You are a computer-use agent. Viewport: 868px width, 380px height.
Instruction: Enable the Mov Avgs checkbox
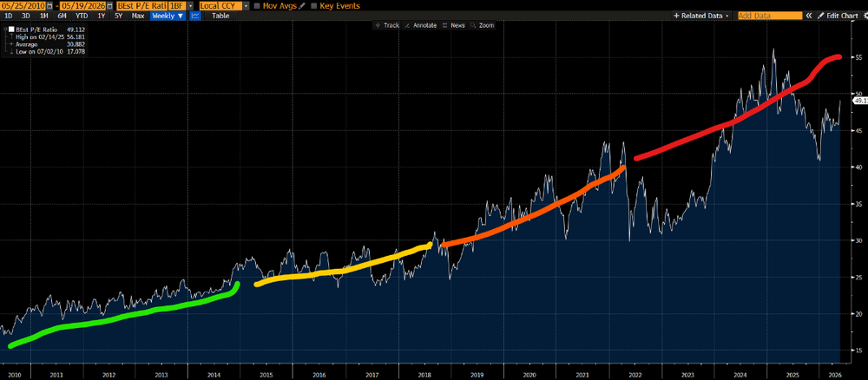[x=258, y=6]
